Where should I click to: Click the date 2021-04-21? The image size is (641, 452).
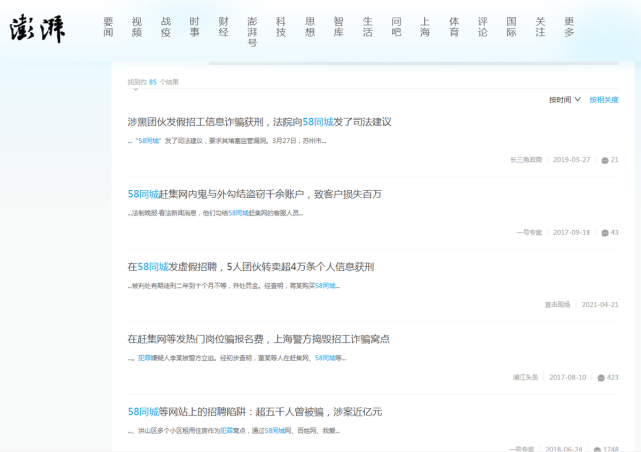[600, 305]
